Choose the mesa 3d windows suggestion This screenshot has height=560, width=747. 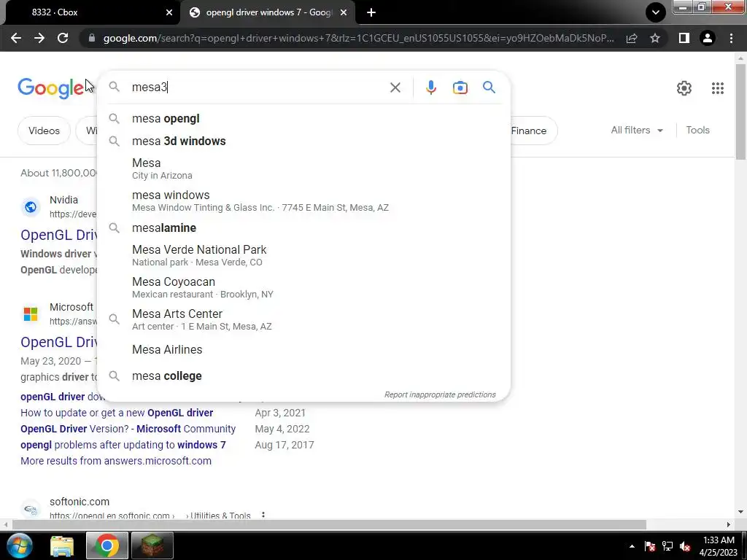(304, 141)
